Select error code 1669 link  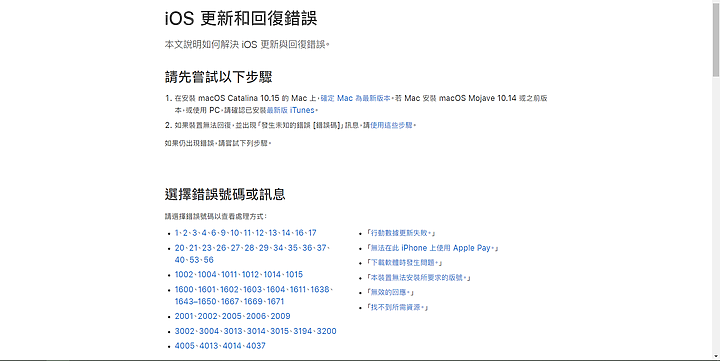pos(253,302)
